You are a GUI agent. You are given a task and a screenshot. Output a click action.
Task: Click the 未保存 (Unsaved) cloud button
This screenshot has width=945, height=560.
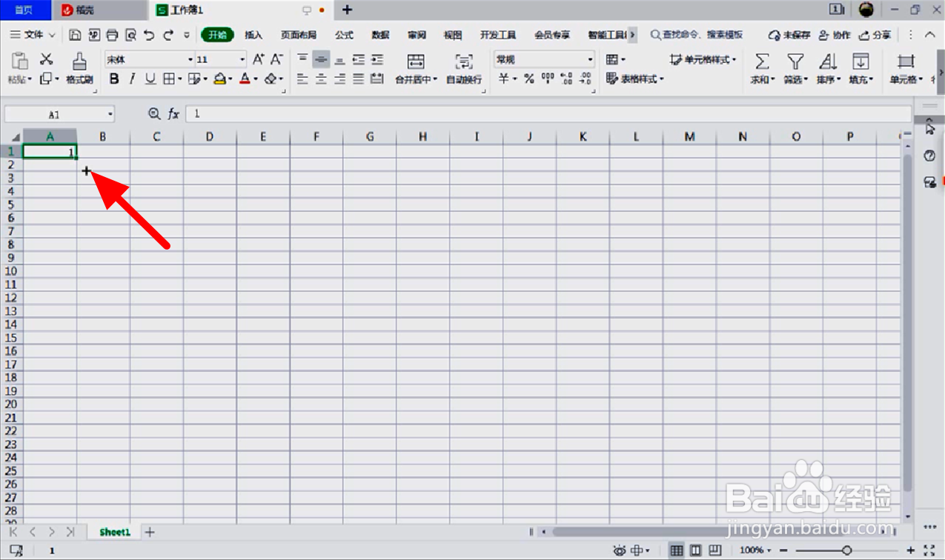(x=789, y=35)
